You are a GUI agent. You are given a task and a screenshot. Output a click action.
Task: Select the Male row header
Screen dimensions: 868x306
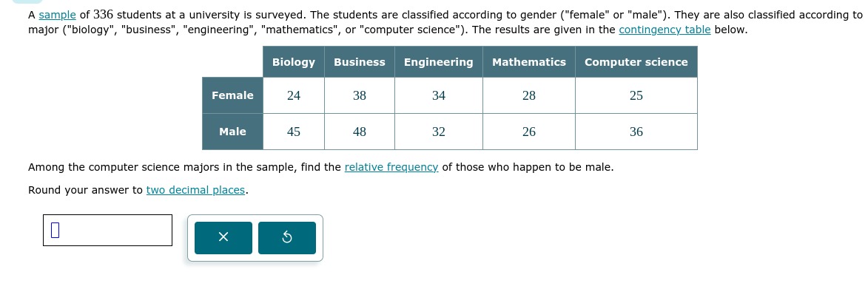(x=232, y=132)
